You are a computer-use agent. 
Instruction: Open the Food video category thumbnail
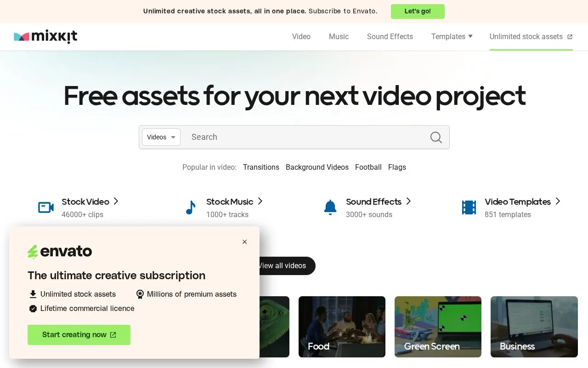pyautogui.click(x=342, y=327)
